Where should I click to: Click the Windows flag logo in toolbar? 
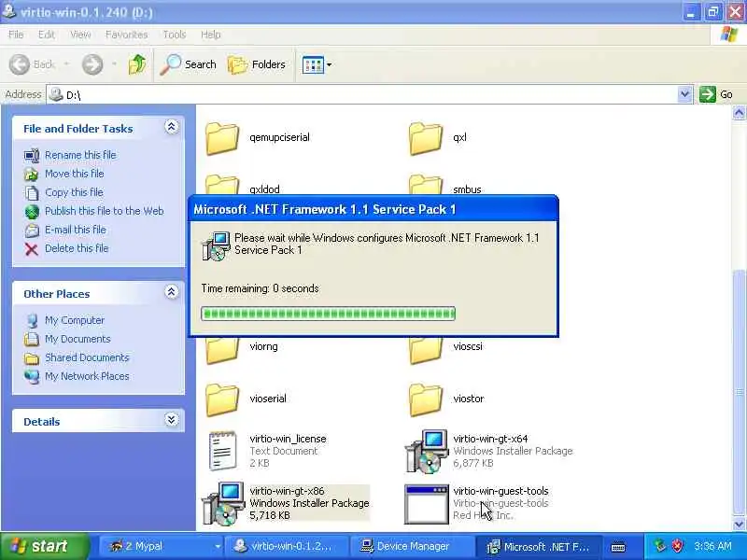pyautogui.click(x=728, y=35)
